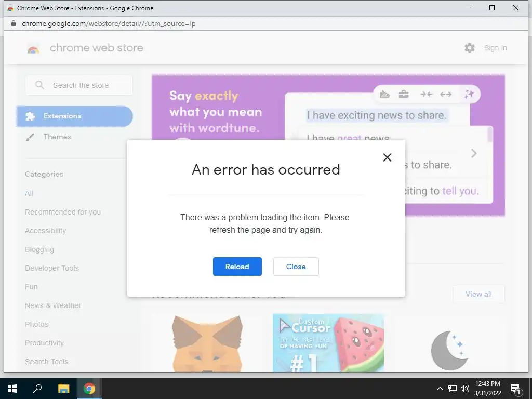Click the Chrome Web Store rainbow logo
This screenshot has width=532, height=399.
coord(33,49)
